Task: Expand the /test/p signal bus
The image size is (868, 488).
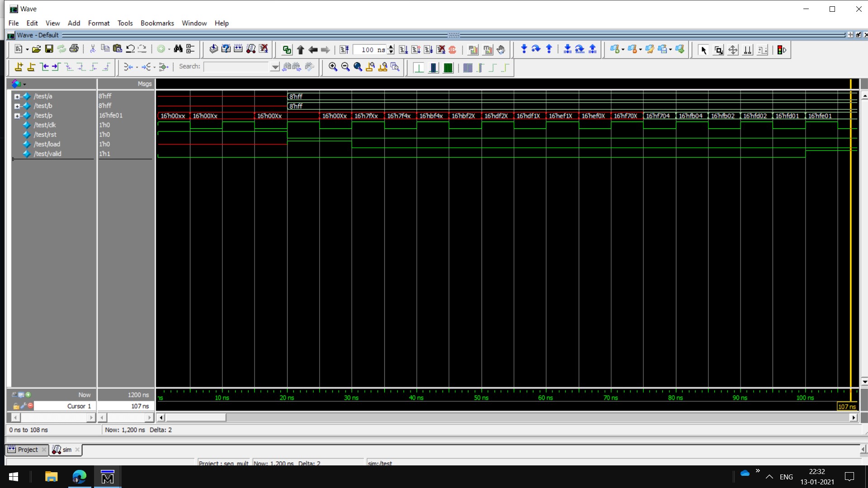Action: (17, 116)
